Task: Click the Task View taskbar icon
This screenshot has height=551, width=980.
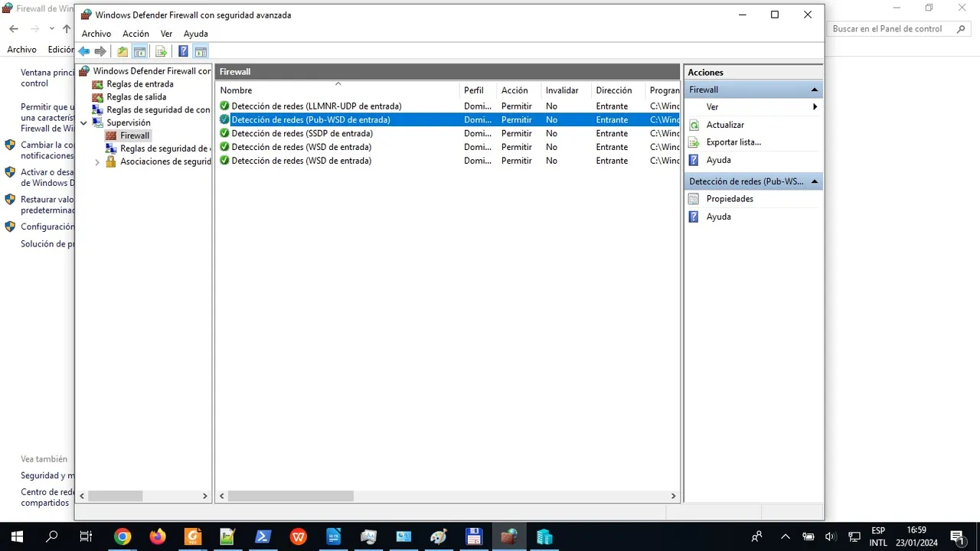Action: tap(87, 536)
